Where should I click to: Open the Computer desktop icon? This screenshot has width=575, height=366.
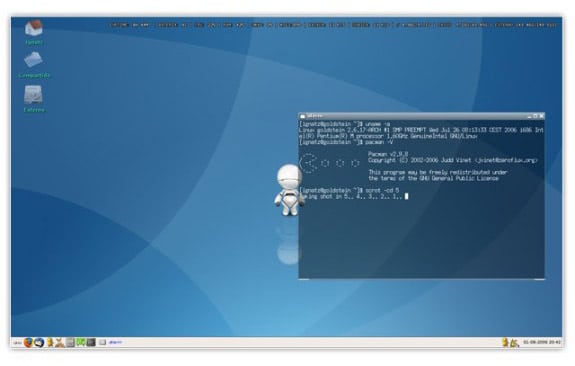(33, 60)
